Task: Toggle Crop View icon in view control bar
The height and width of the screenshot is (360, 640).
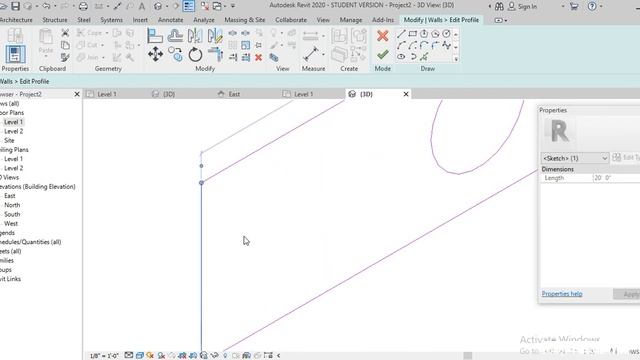Action: click(182, 356)
